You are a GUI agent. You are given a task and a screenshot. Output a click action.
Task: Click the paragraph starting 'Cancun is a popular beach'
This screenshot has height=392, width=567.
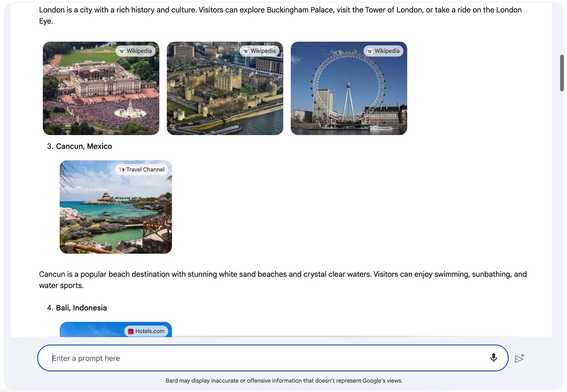[x=283, y=280]
